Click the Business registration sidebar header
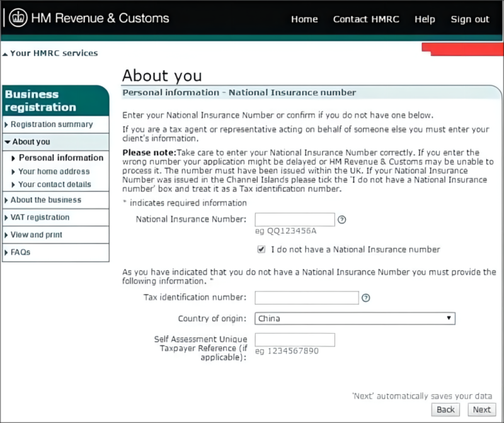The image size is (504, 423). [x=55, y=101]
